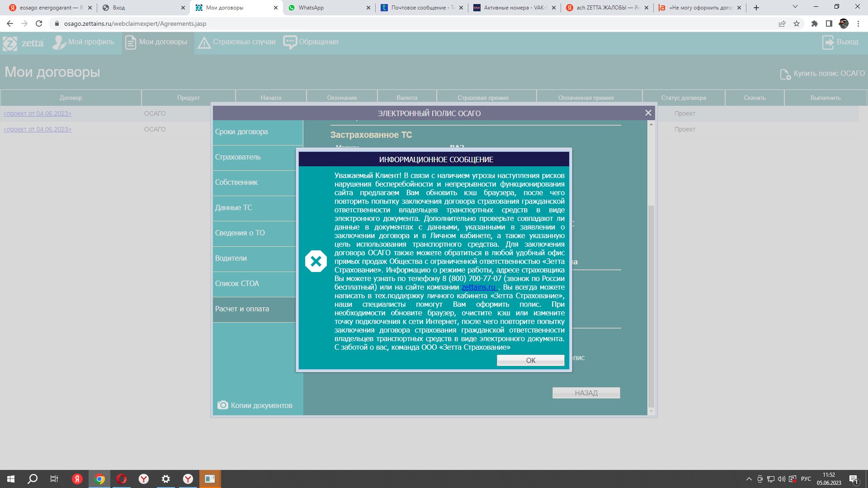Open Обращения menu item
This screenshot has width=868, height=488.
311,42
